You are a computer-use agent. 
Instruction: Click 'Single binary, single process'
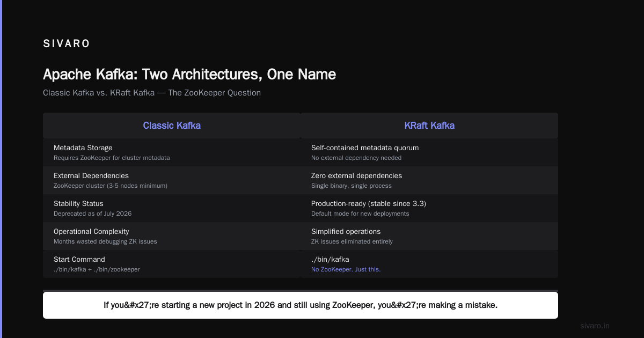[352, 186]
